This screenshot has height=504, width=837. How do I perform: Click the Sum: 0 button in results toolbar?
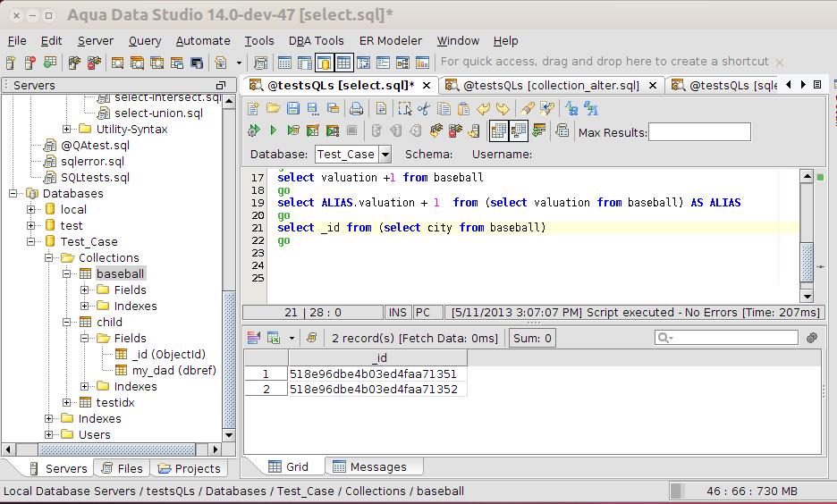532,338
